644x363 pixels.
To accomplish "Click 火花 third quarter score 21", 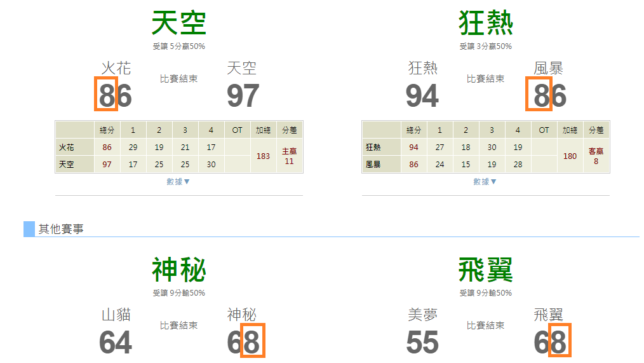I will click(x=185, y=147).
